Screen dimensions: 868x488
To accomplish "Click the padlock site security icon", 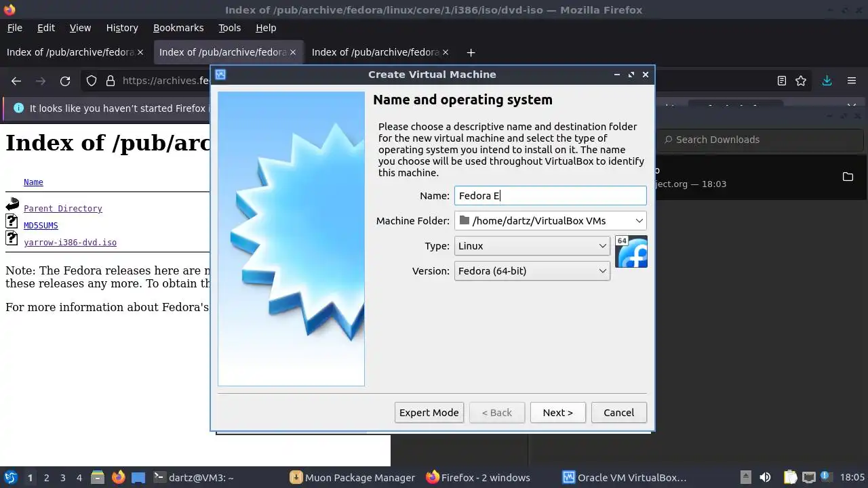I will coord(111,81).
